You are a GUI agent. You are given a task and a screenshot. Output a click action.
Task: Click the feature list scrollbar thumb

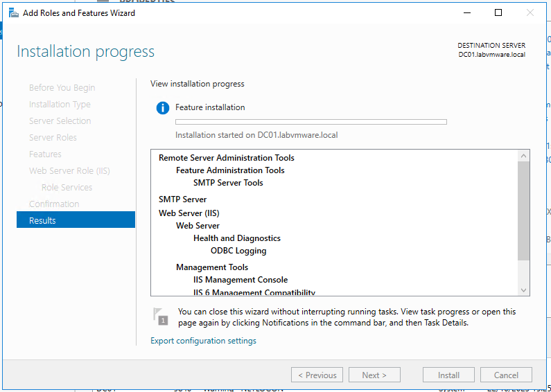coord(523,211)
